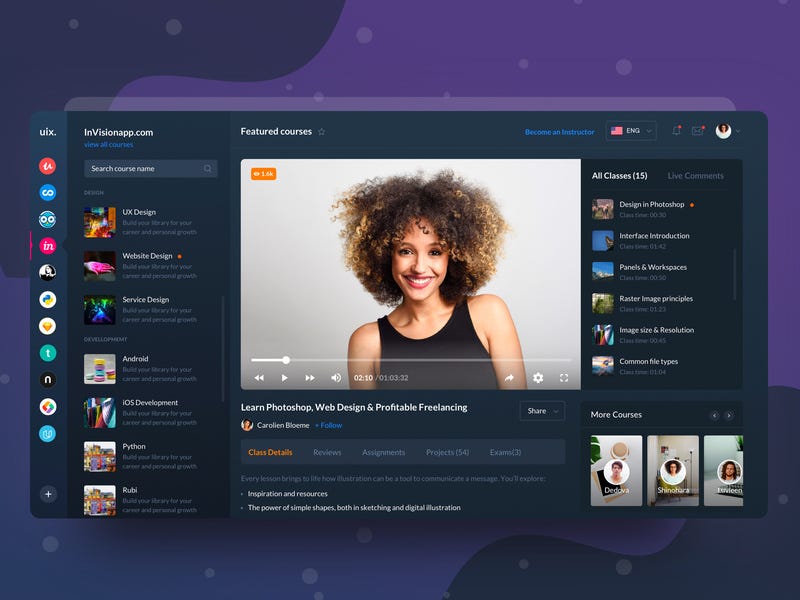Open the Service Design course
This screenshot has height=600, width=800.
[x=140, y=310]
